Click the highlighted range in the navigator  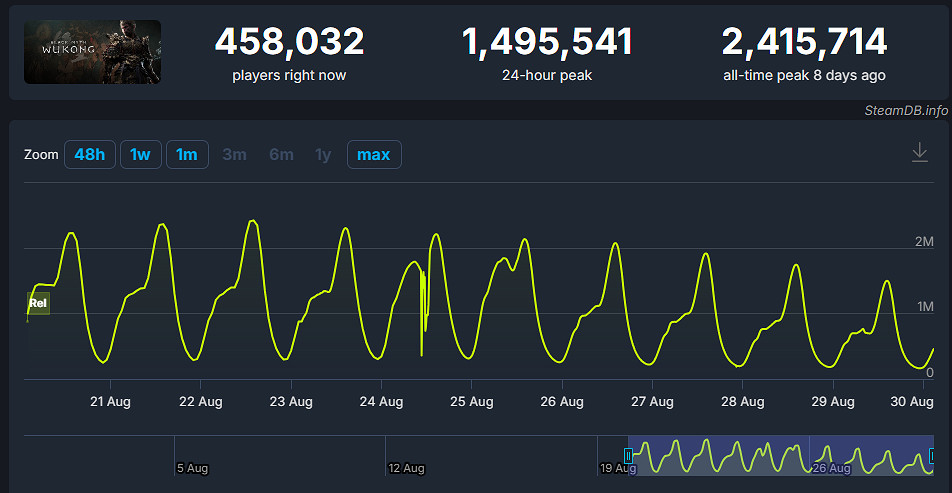pos(780,456)
